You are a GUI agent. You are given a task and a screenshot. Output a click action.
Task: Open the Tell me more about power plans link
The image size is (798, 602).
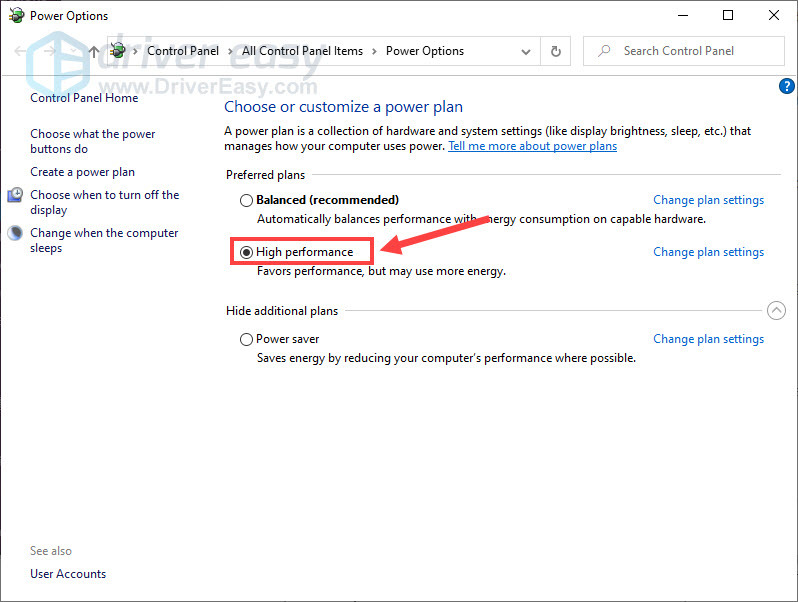click(x=532, y=146)
